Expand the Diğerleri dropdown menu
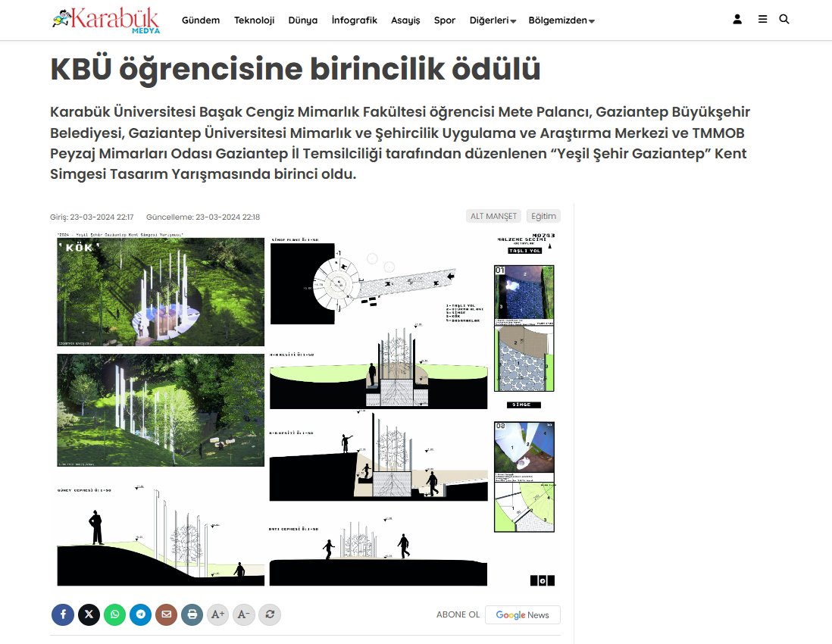 (493, 20)
